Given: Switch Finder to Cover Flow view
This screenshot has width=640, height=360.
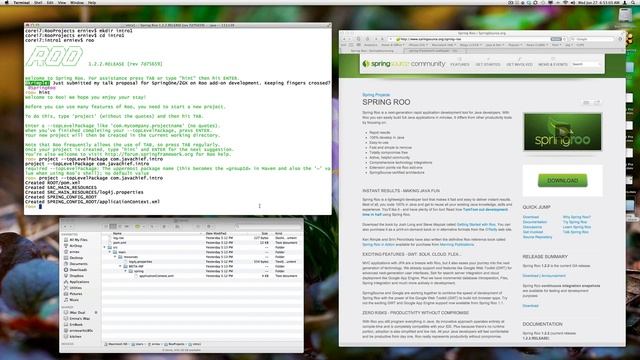Looking at the screenshot, I should (126, 227).
